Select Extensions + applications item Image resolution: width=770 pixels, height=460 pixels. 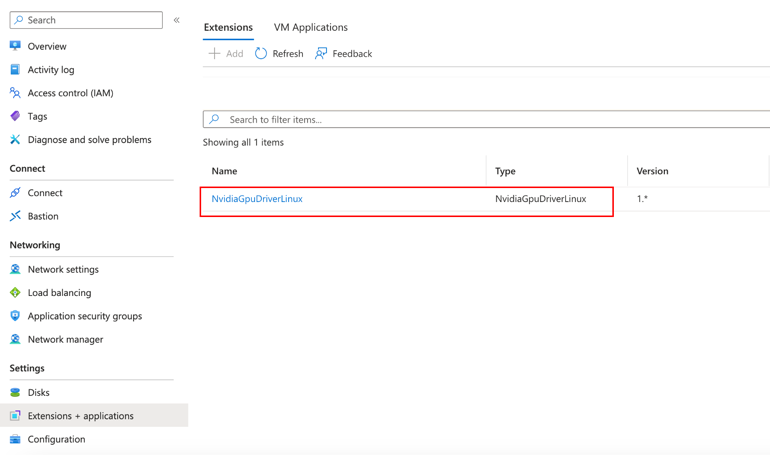click(94, 415)
